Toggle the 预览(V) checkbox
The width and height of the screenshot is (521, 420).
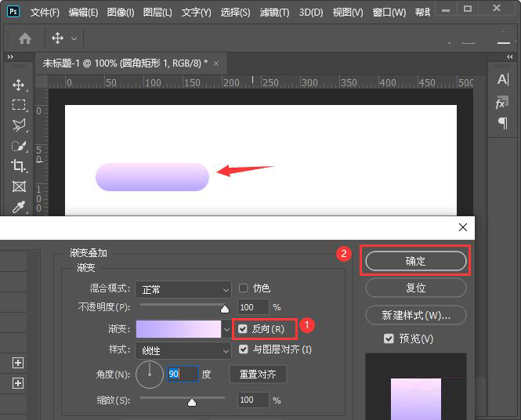tap(389, 339)
